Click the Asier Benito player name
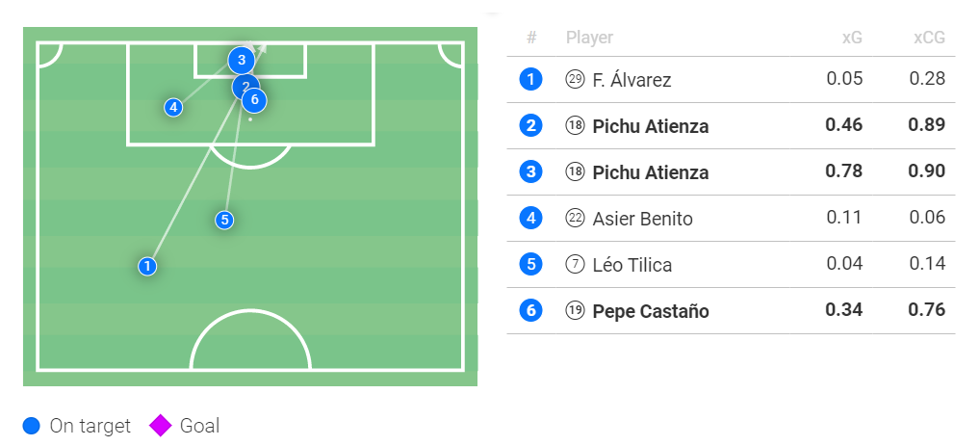 click(642, 219)
